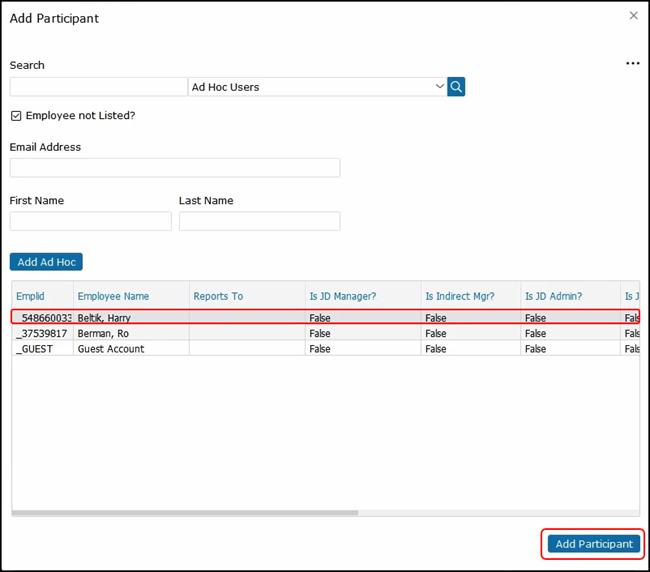
Task: Click the Search text field
Action: (98, 87)
